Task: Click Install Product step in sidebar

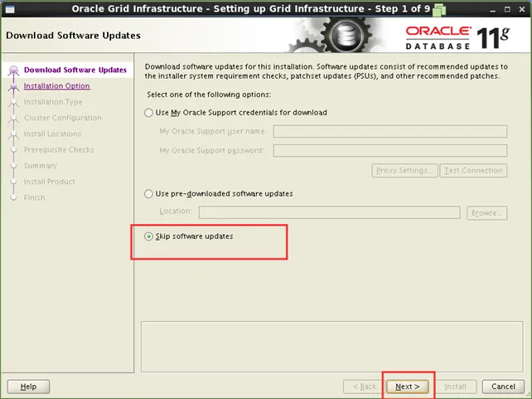Action: click(50, 182)
